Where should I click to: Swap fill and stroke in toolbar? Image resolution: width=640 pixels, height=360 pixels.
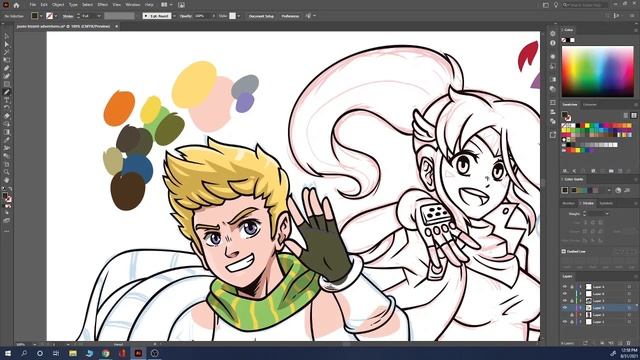pos(10,189)
